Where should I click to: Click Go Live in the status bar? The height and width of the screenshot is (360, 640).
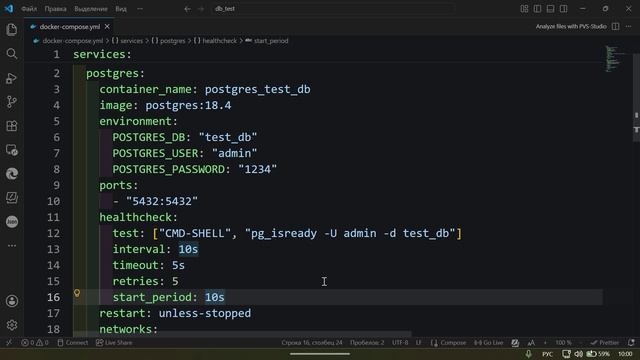488,342
